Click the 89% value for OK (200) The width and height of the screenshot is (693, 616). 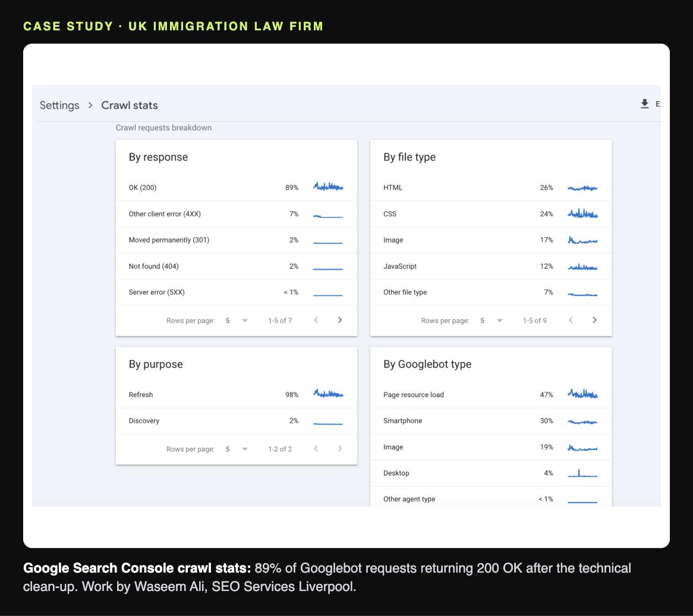292,187
